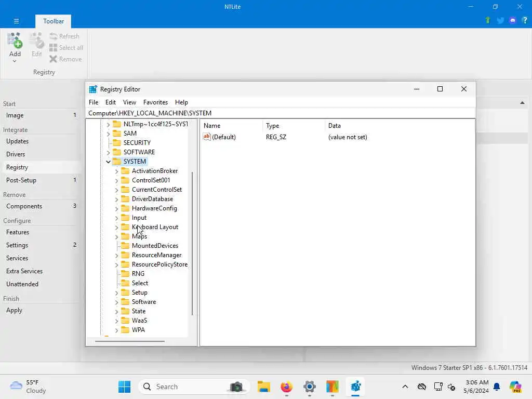Open Firefox from the taskbar
The image size is (532, 399).
[287, 387]
